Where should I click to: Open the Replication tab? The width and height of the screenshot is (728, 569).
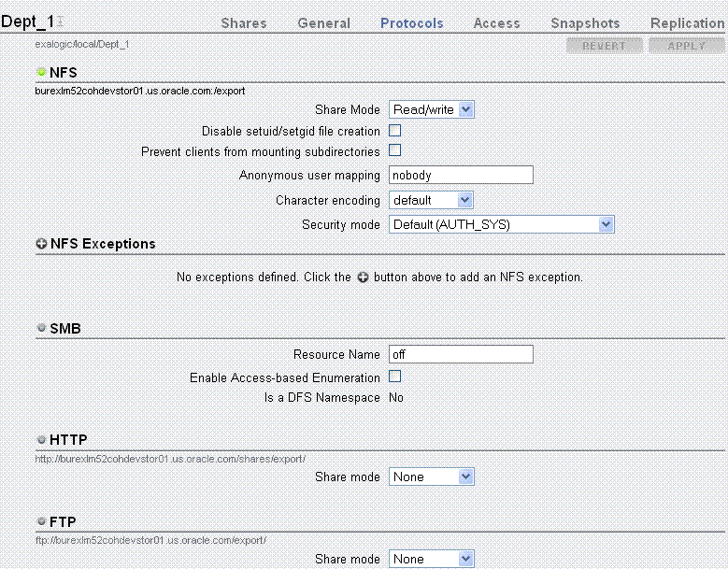coord(688,23)
